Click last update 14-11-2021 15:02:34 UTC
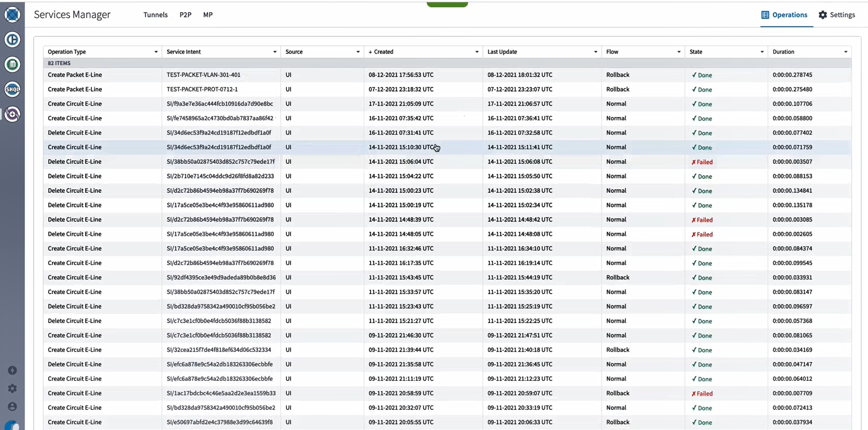The height and width of the screenshot is (430, 868). (x=520, y=205)
